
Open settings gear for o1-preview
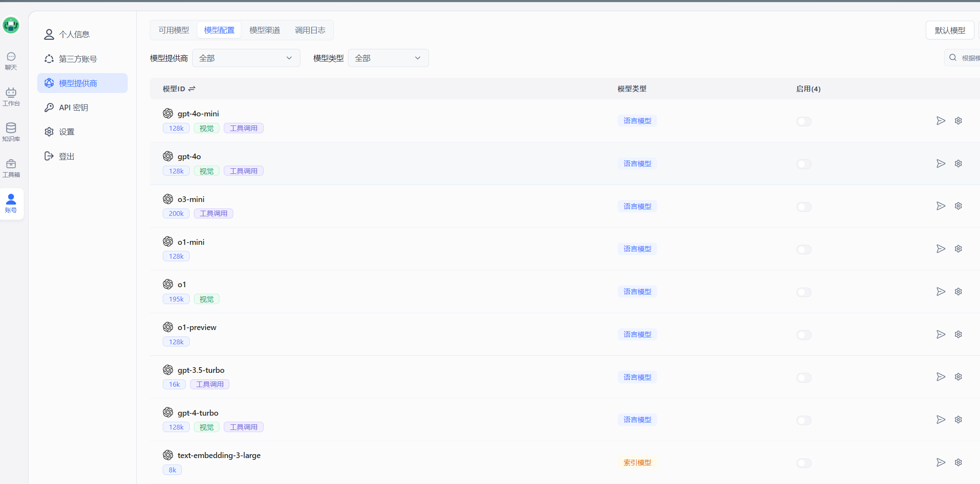point(958,334)
